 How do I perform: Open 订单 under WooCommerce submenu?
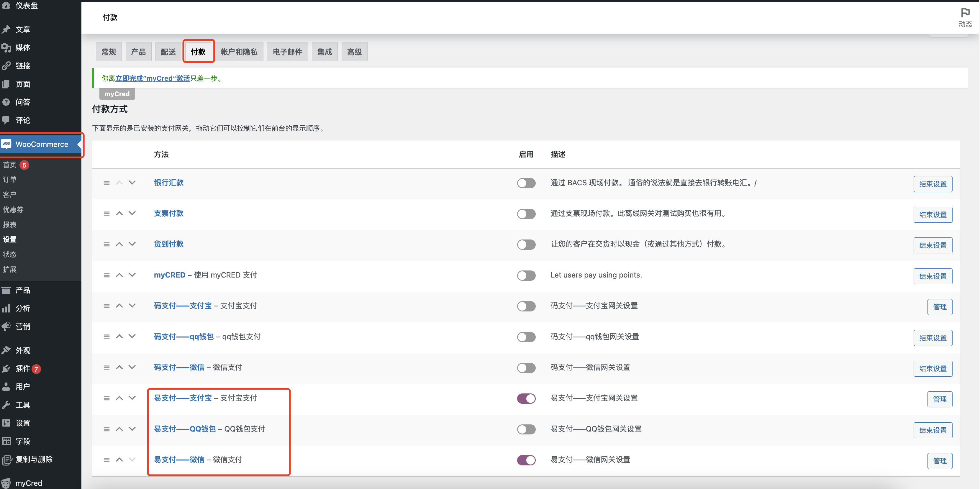point(10,180)
